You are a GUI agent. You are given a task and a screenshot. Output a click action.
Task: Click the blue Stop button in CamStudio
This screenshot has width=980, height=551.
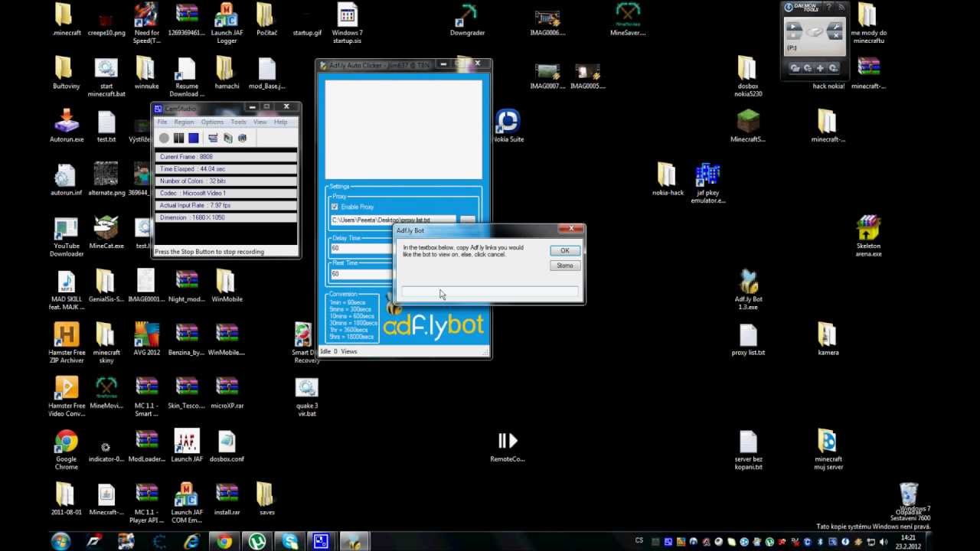194,138
